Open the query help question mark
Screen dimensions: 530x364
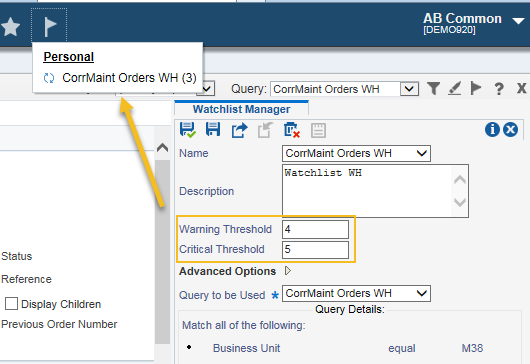point(499,89)
